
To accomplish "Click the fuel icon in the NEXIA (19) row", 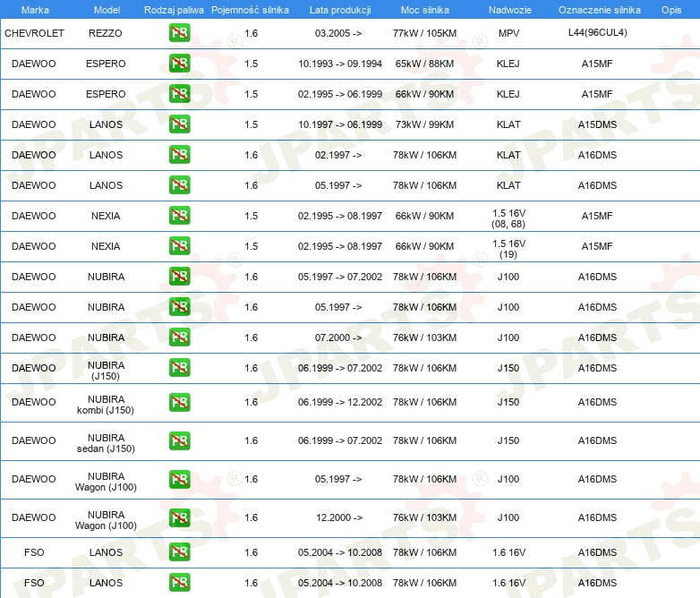I will [x=179, y=245].
